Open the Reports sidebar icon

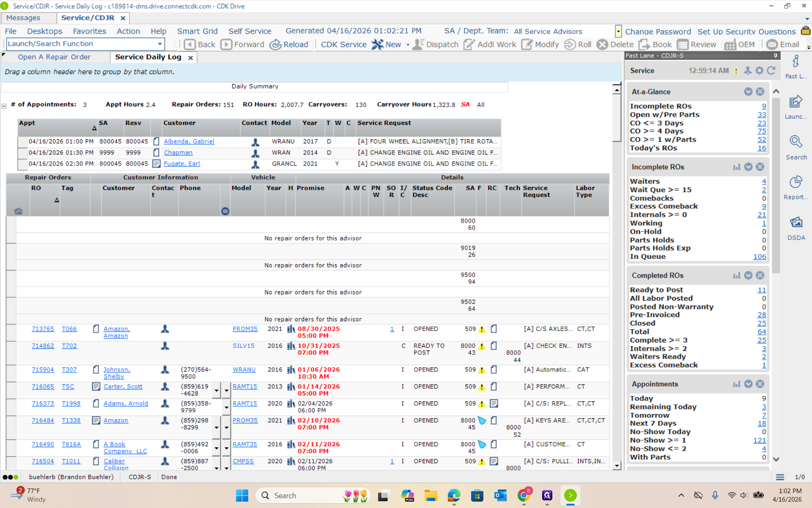coord(796,182)
